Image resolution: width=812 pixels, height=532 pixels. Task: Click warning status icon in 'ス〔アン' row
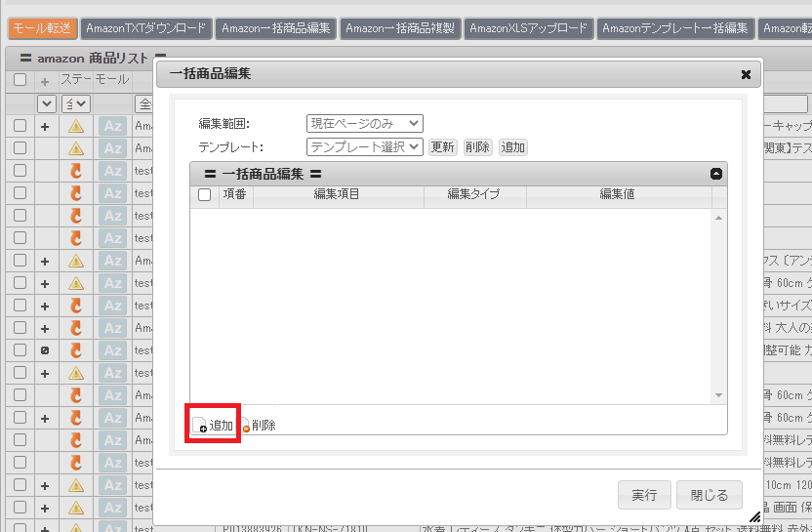coord(76,261)
